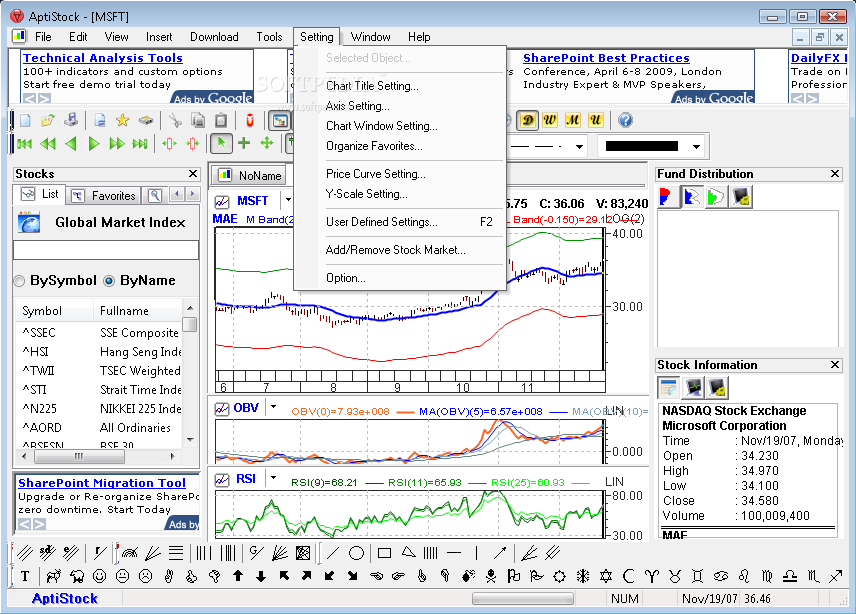Select the rectangle drawing tool

pos(384,553)
